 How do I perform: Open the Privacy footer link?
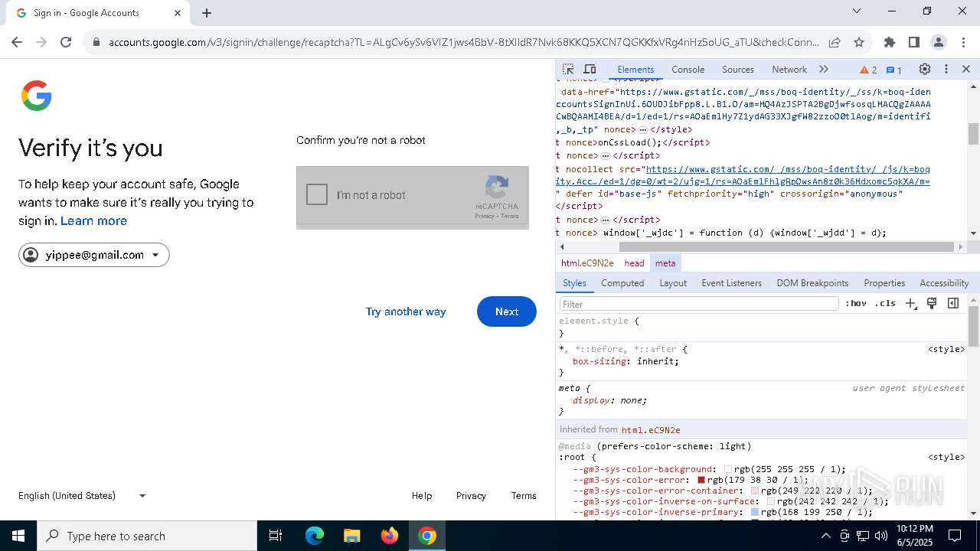pos(471,495)
